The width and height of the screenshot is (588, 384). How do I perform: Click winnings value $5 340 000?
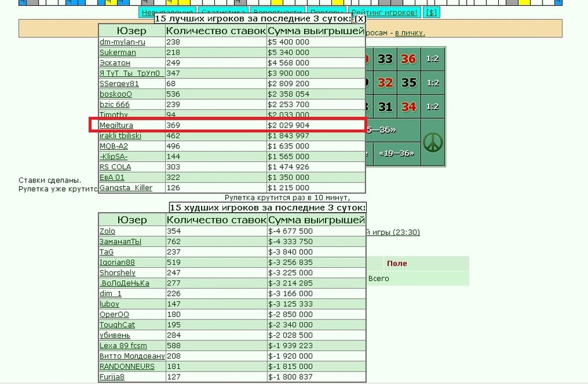click(288, 52)
